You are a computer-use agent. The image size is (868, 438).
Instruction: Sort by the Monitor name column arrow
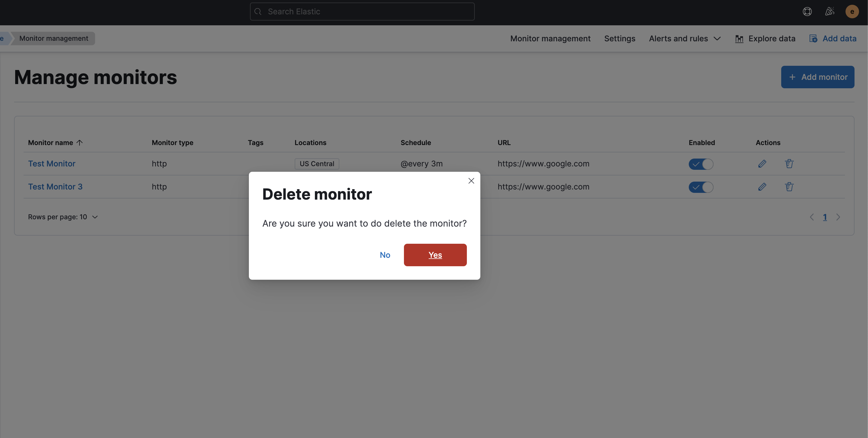coord(79,143)
